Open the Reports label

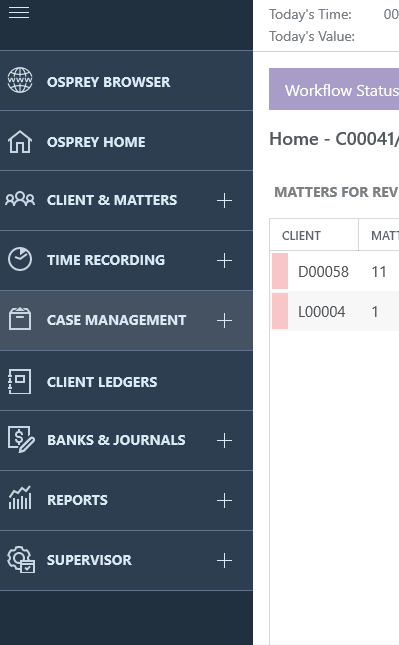[77, 500]
